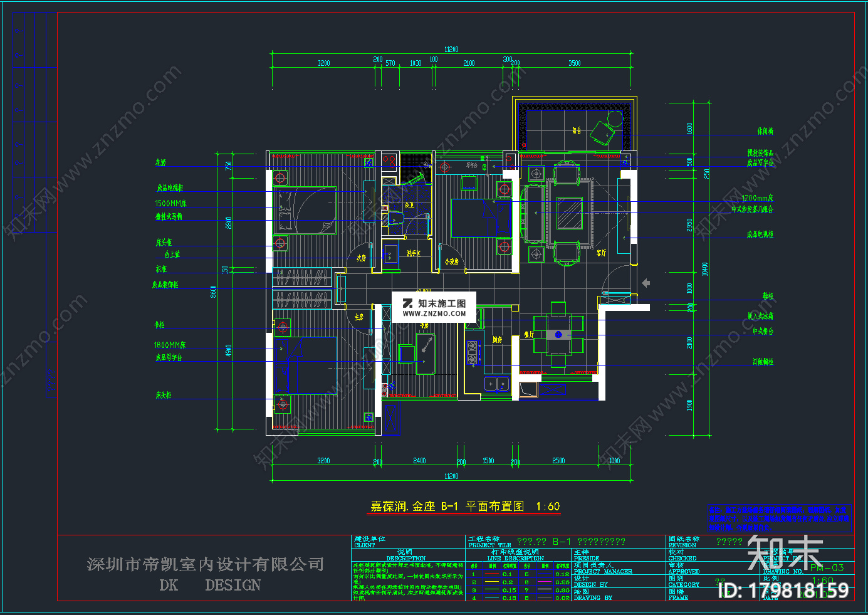Click the 客厅 room label
The image size is (868, 615).
click(x=601, y=253)
